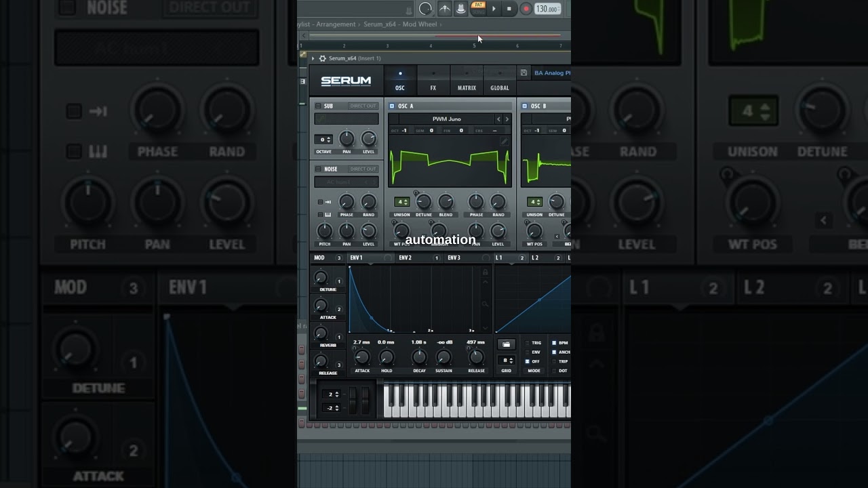Disable the OSC A oscillator

point(392,106)
